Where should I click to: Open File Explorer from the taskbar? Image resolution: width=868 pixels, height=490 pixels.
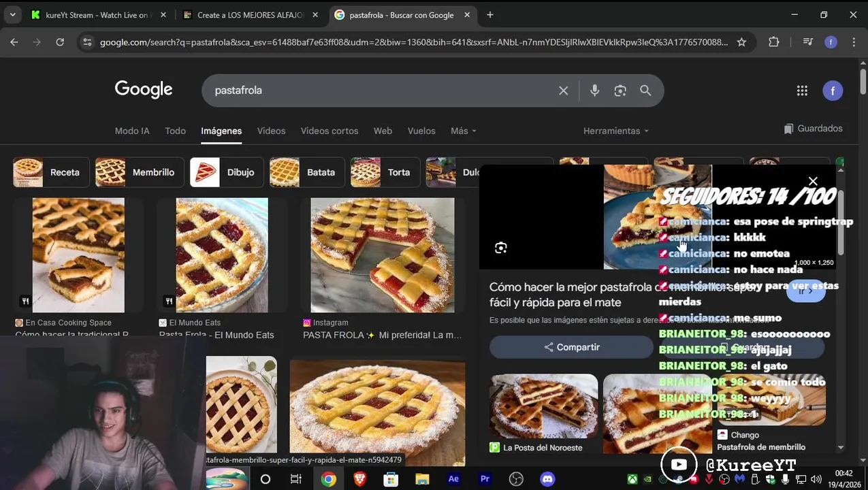pyautogui.click(x=422, y=479)
